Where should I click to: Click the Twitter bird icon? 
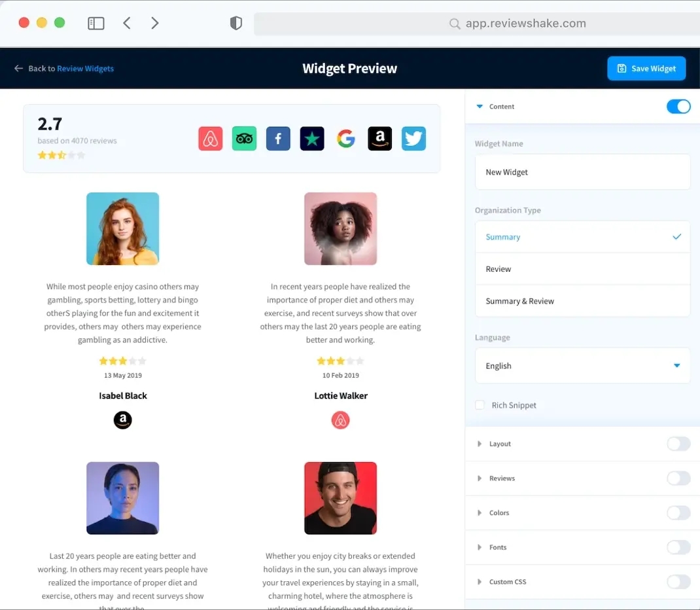(413, 139)
